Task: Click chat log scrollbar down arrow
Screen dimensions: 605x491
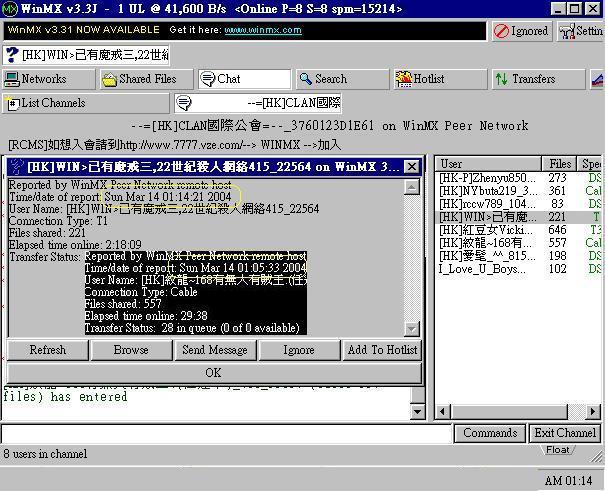Action: pyautogui.click(x=417, y=412)
